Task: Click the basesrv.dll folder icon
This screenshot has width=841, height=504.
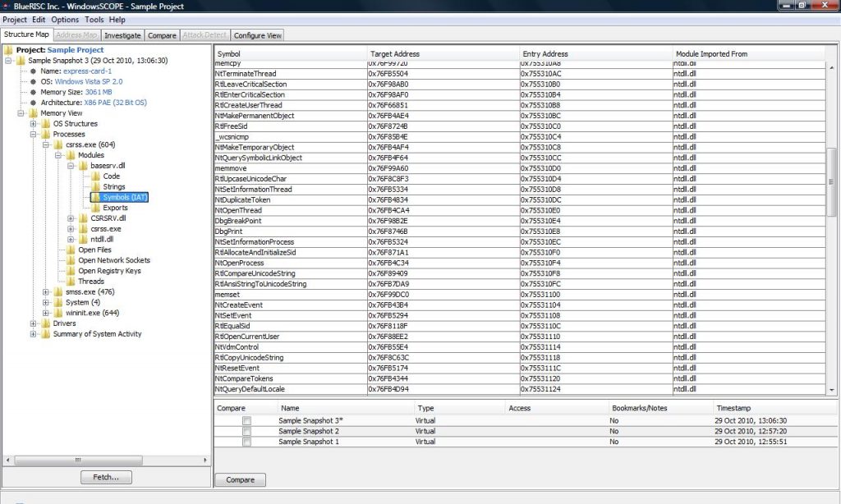Action: click(83, 166)
